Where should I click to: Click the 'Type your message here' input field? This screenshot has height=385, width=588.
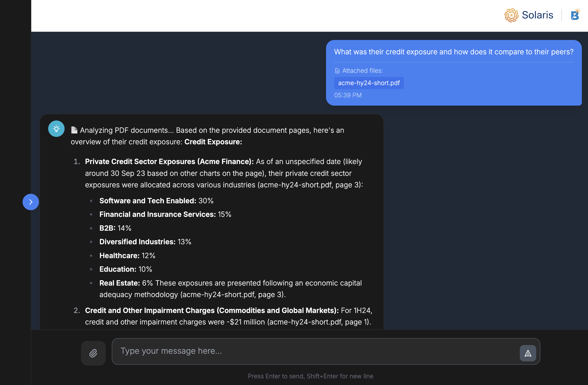click(x=172, y=351)
